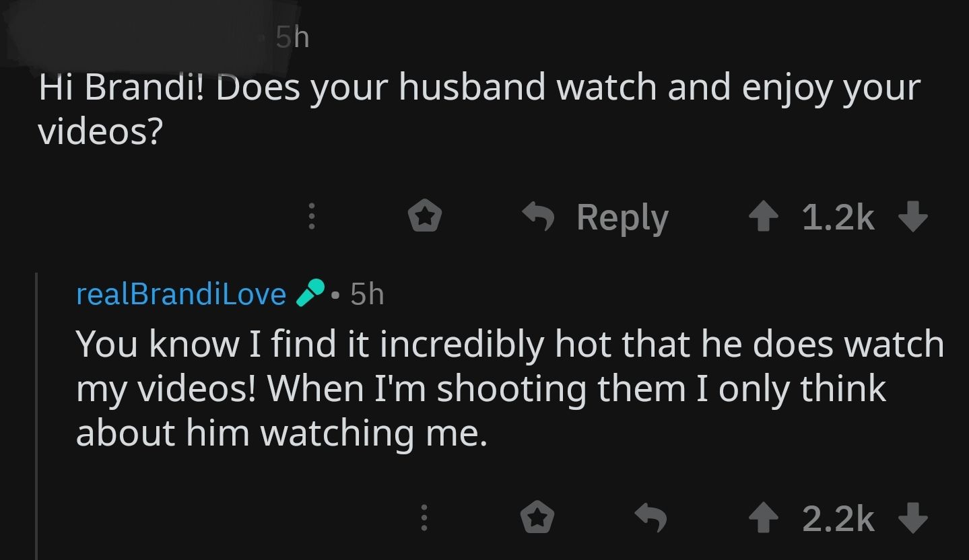
Task: Open the realBrandiLove user profile
Action: [x=181, y=294]
